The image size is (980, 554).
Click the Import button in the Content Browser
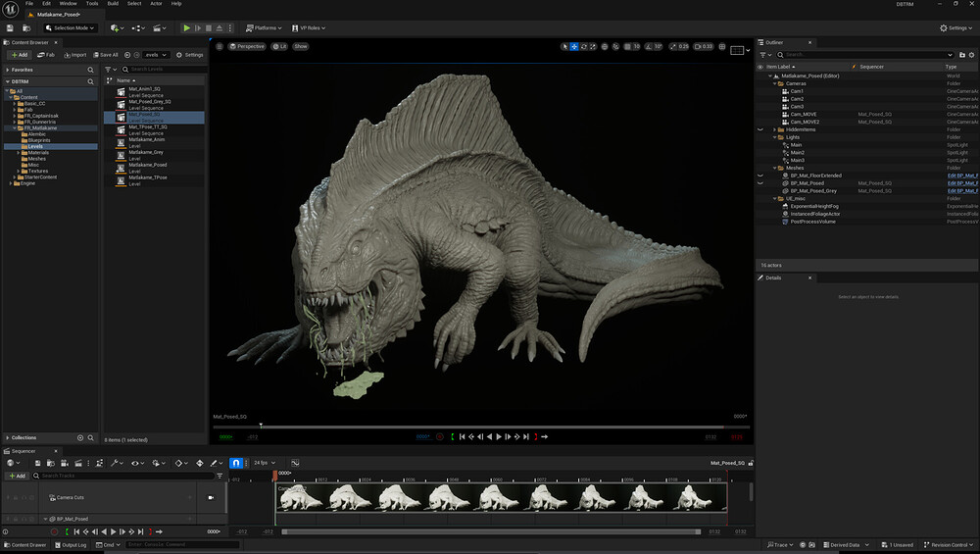tap(75, 55)
